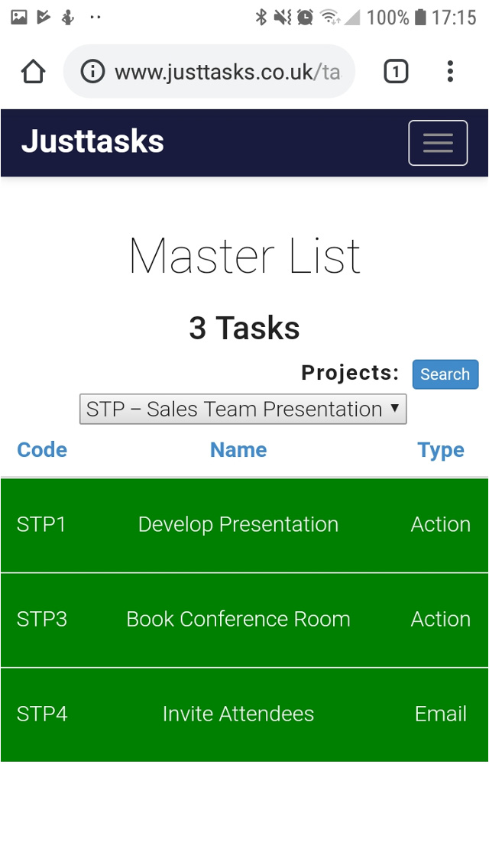This screenshot has height=868, width=489.
Task: Tap the Bluetooth icon in status bar
Action: (261, 17)
